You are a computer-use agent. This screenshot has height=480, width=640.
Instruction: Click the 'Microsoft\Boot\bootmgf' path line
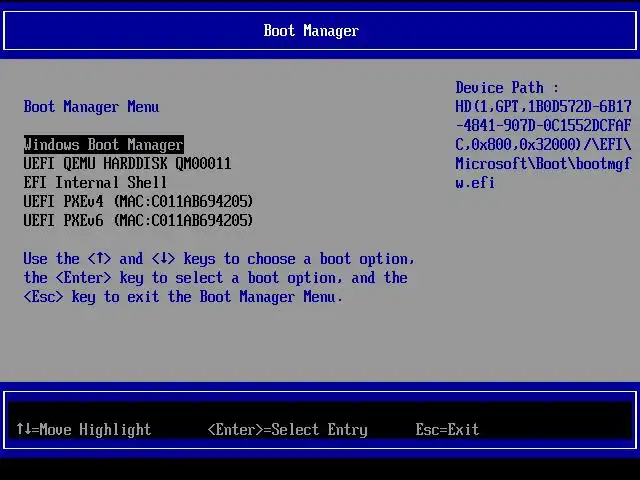(543, 164)
